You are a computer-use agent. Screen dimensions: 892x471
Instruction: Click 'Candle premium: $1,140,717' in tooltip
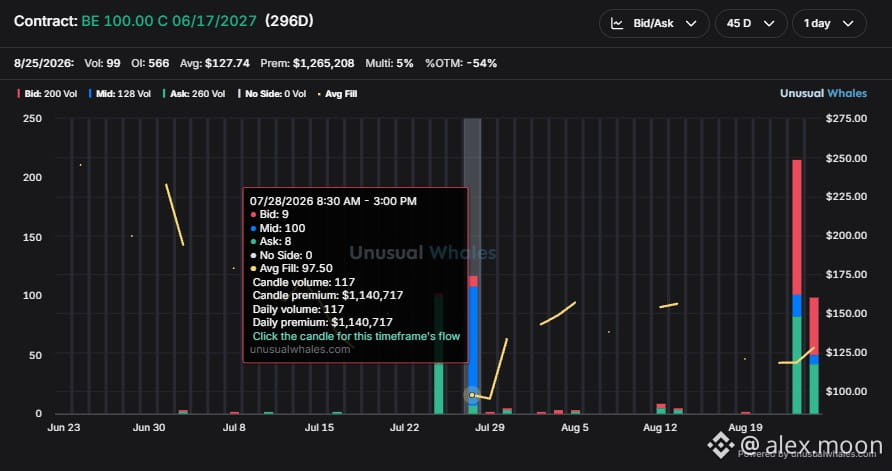[x=328, y=295]
